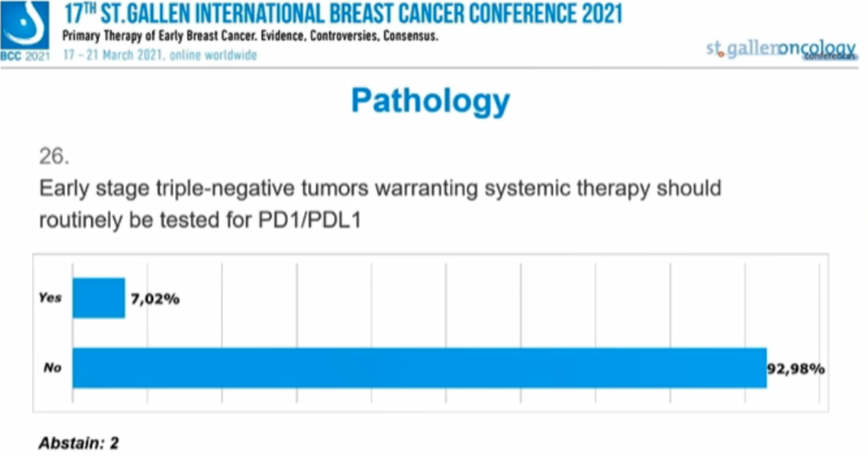Click the 'Primary Therapy of Early Breast Cancer' subtitle
868x457 pixels.
tap(249, 37)
